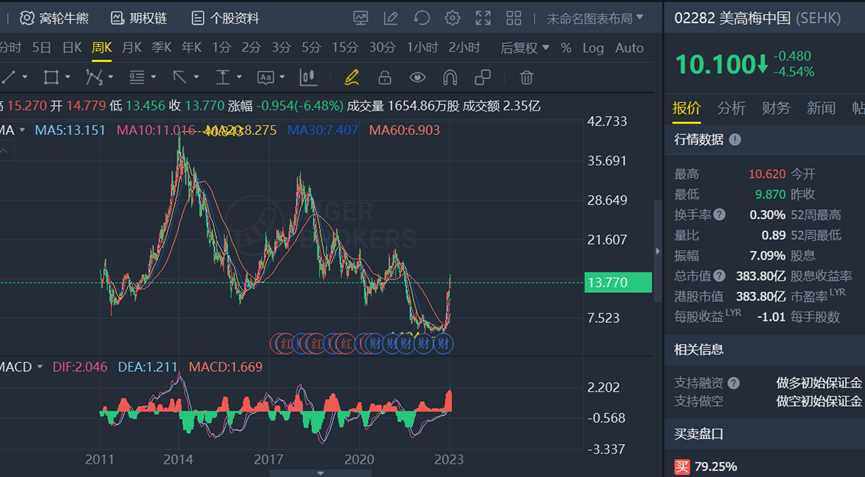Screen dimensions: 865x477
Task: Select the measure range tool
Action: click(x=222, y=77)
